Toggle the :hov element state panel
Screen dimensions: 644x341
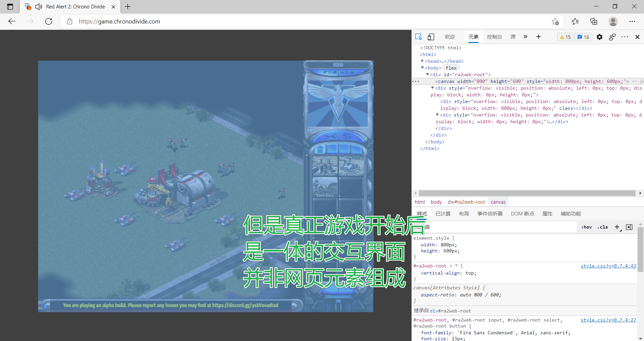[x=586, y=227]
